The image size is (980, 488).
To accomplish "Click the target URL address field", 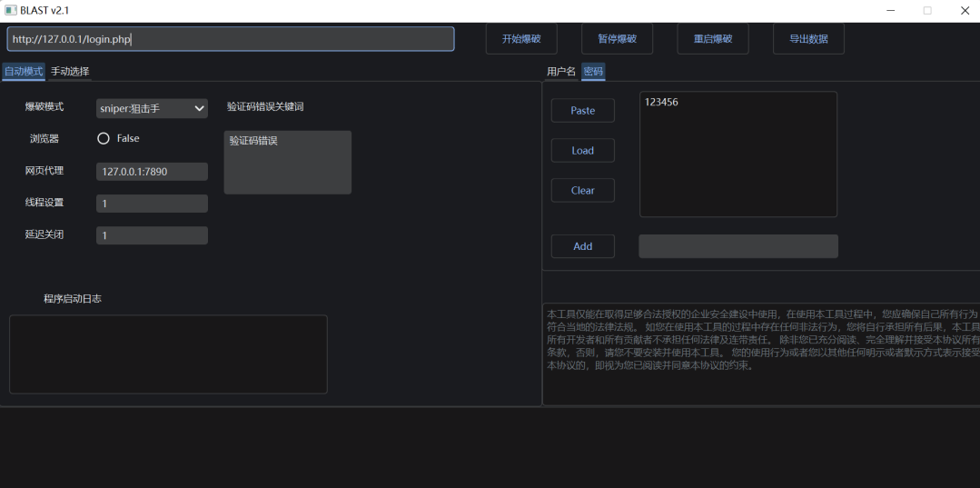I will (x=231, y=39).
